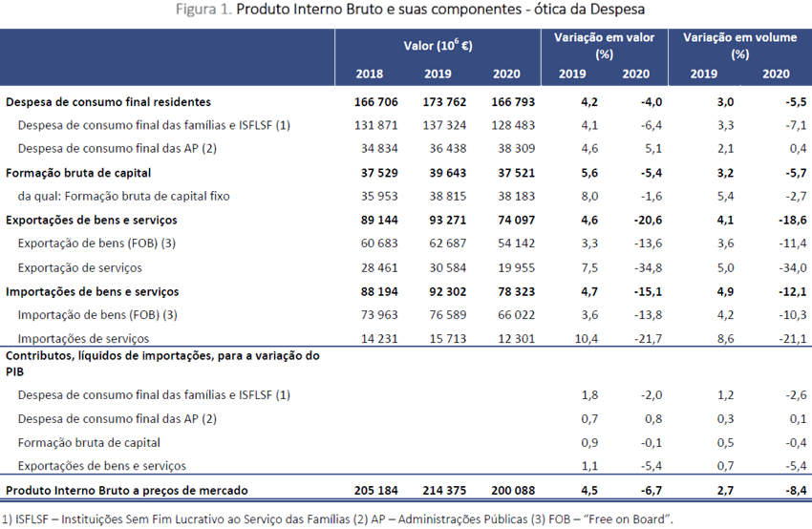The image size is (812, 529).
Task: Click the value 93 271
Action: coord(447,220)
